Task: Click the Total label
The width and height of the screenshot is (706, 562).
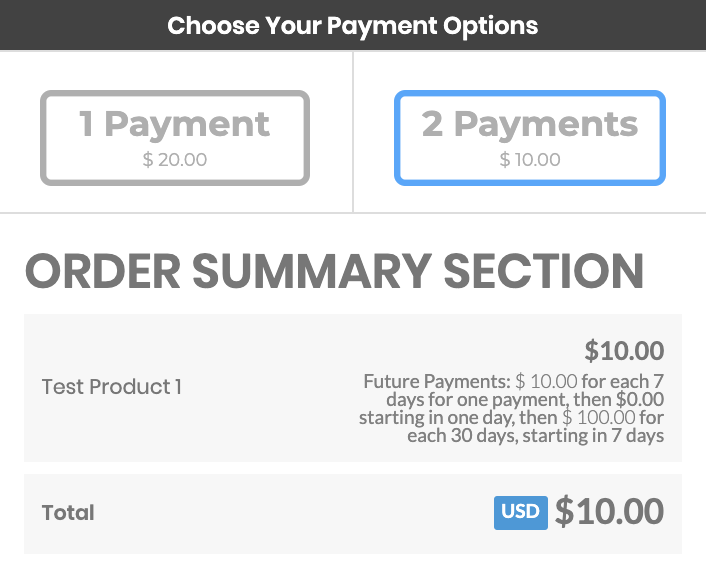Action: click(x=68, y=513)
